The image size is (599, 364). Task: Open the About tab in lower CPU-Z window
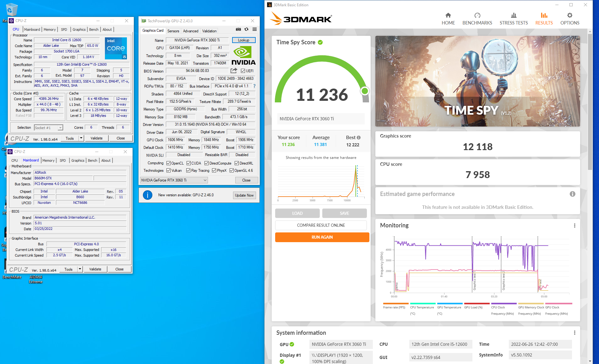click(106, 160)
